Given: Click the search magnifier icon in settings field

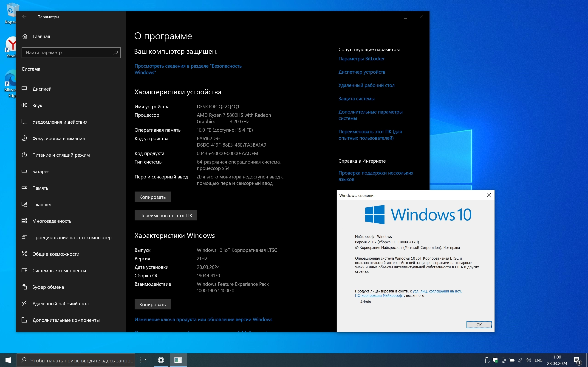Looking at the screenshot, I should pyautogui.click(x=116, y=53).
